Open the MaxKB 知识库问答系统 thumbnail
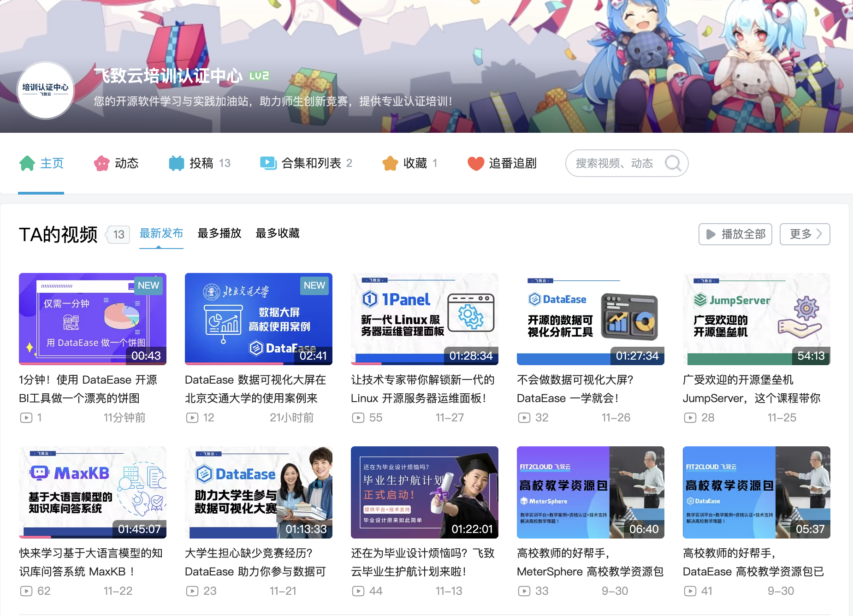The width and height of the screenshot is (853, 616). pos(93,492)
